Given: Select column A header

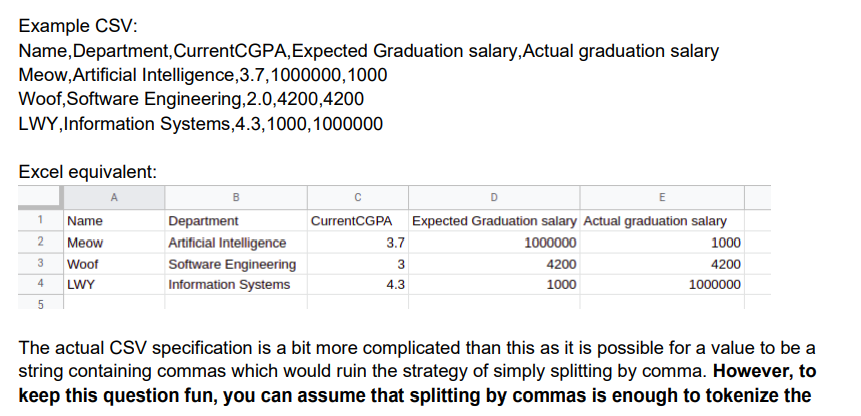Looking at the screenshot, I should click(114, 198).
